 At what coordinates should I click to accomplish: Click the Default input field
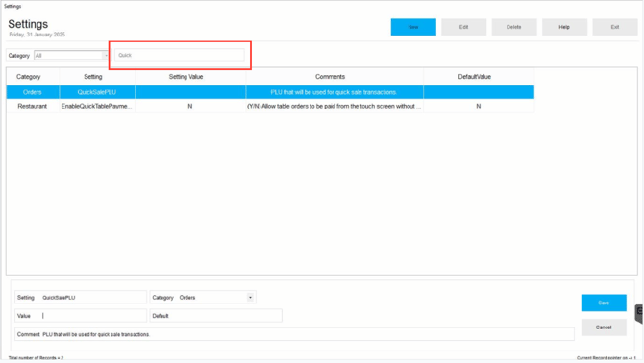pos(216,316)
